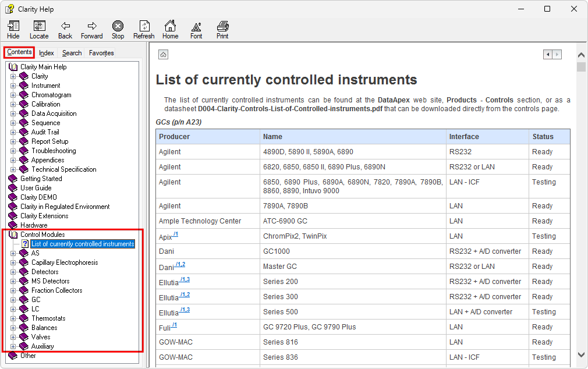This screenshot has height=369, width=588.
Task: Click the Clarity Extensions book icon
Action: coord(13,215)
